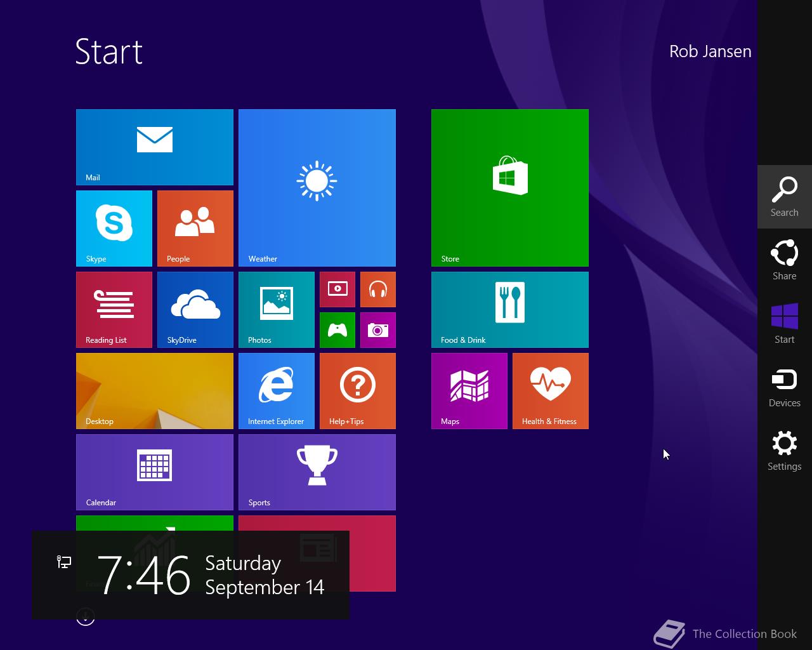The image size is (812, 650).
Task: Open the small Games controller tile
Action: (337, 330)
